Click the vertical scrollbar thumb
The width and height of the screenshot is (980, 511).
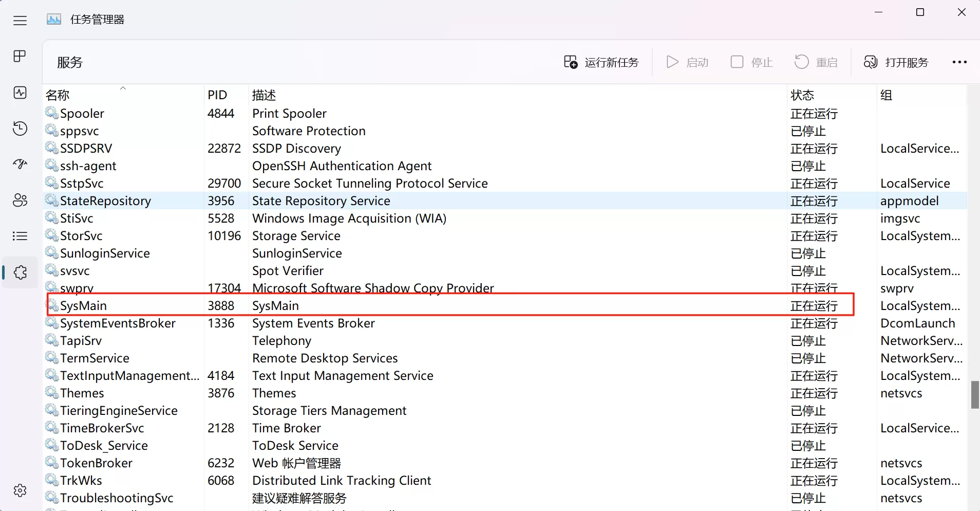tap(974, 396)
